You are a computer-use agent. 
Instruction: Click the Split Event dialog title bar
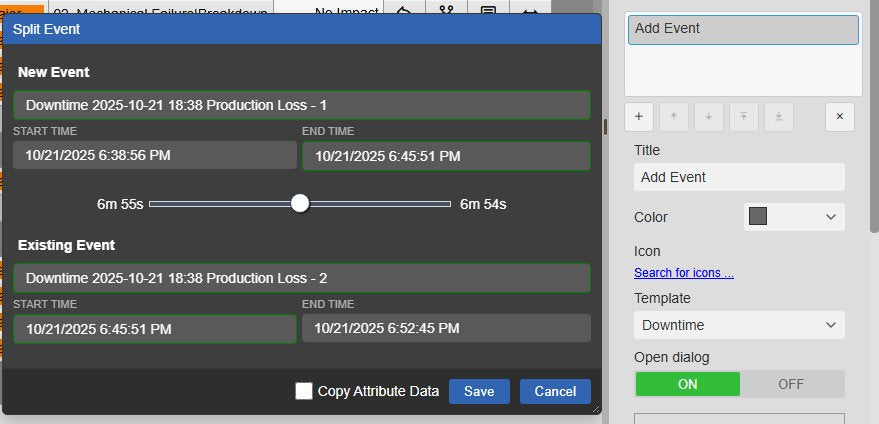coord(302,29)
